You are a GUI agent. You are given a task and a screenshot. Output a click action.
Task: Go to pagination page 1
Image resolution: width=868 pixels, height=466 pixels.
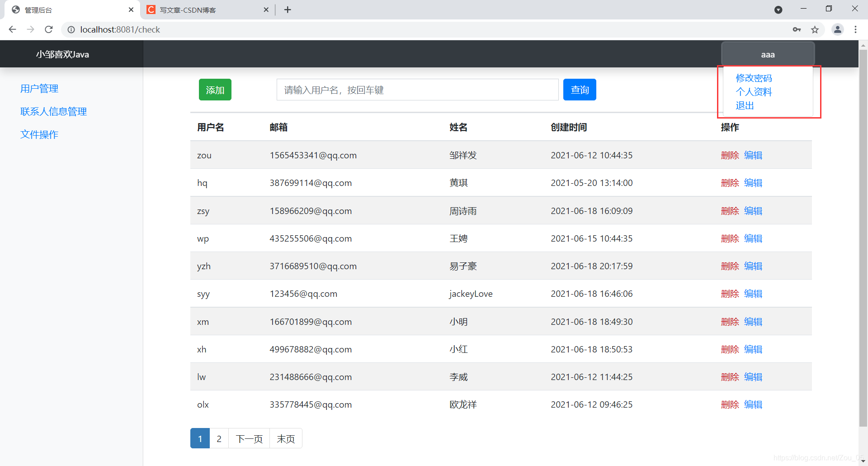pos(200,438)
